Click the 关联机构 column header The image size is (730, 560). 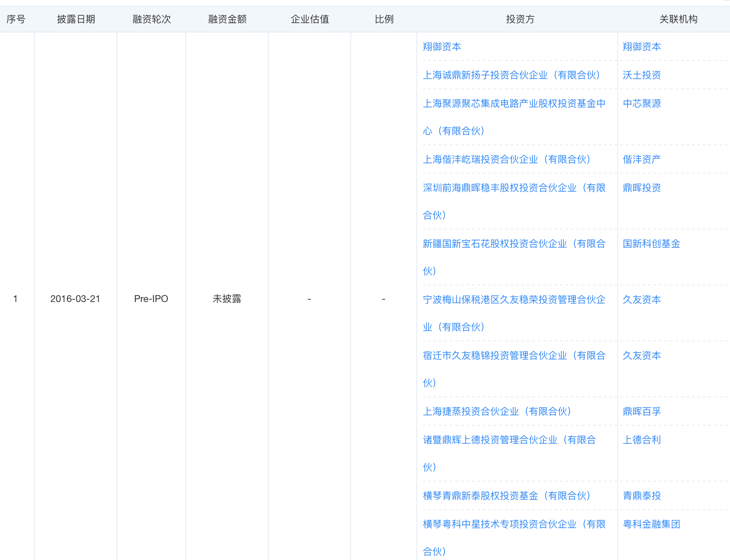click(x=678, y=19)
